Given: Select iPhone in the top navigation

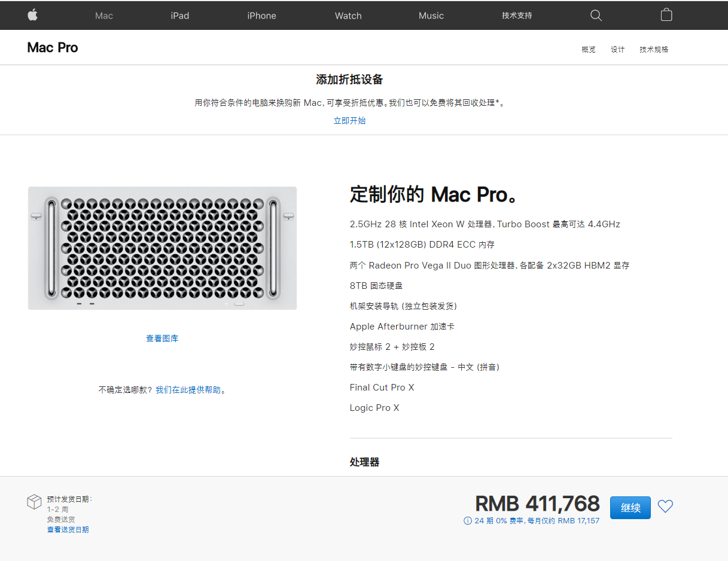Looking at the screenshot, I should point(262,16).
